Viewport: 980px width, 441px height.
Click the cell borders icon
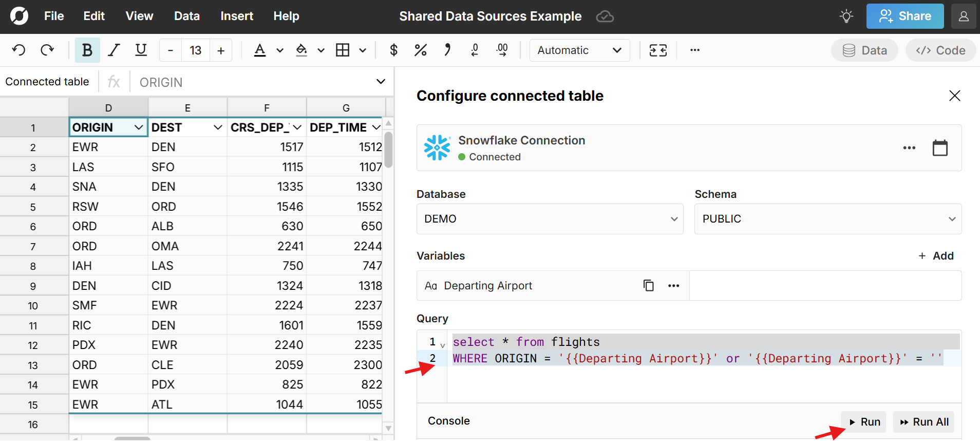click(x=343, y=50)
